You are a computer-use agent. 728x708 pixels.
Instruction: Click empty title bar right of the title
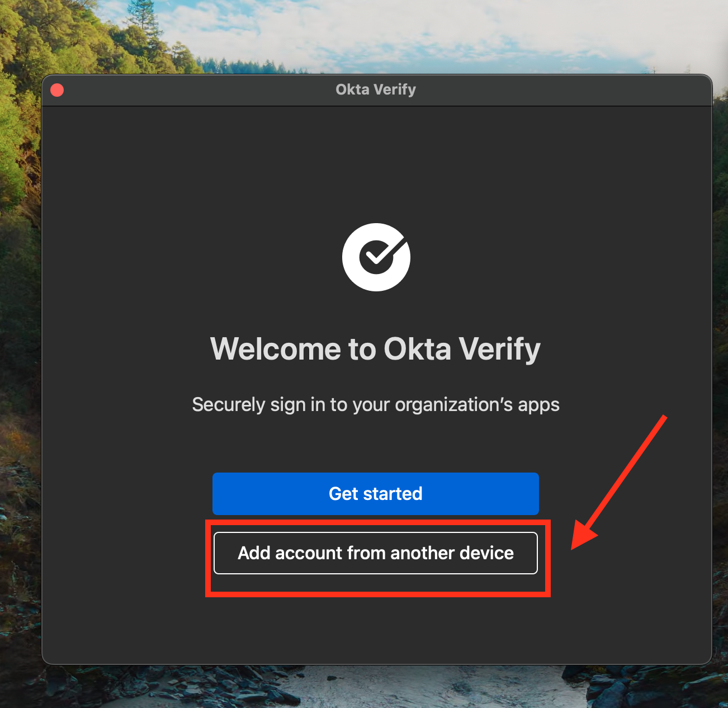(x=559, y=90)
